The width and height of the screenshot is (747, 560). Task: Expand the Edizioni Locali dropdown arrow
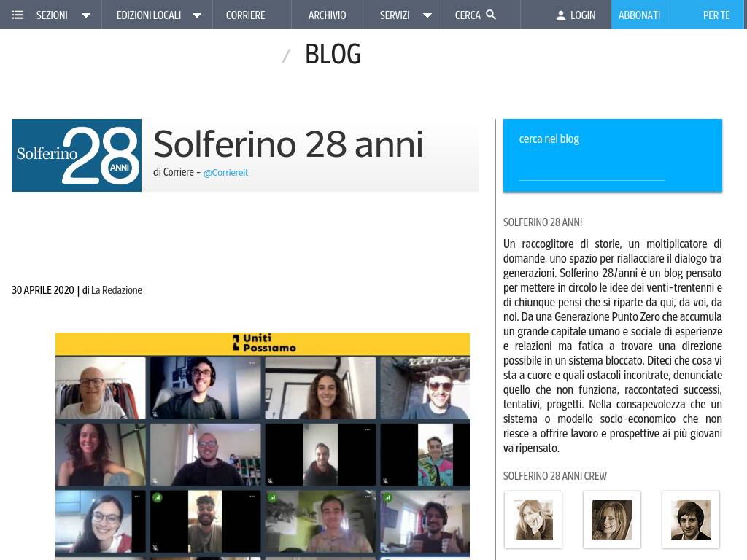pos(196,15)
